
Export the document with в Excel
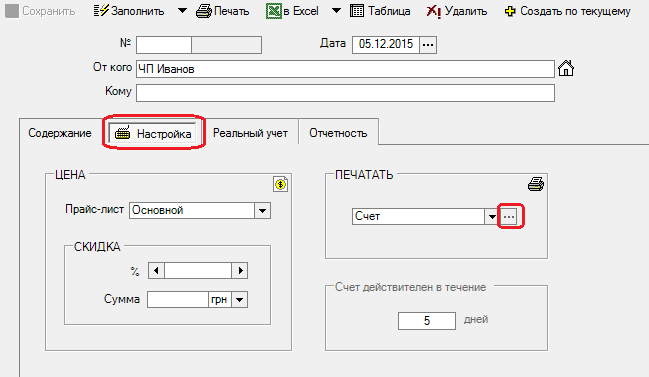click(293, 11)
